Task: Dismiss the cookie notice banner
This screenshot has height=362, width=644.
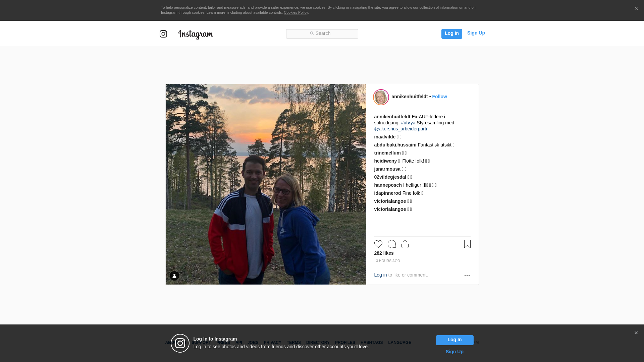Action: click(636, 9)
